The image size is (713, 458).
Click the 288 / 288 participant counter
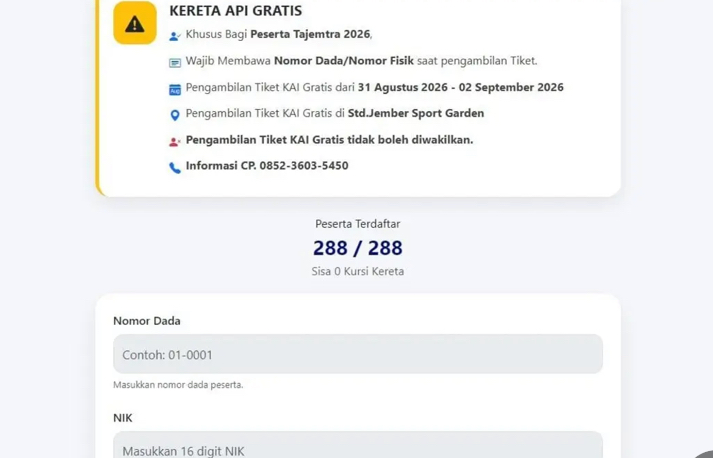(358, 248)
